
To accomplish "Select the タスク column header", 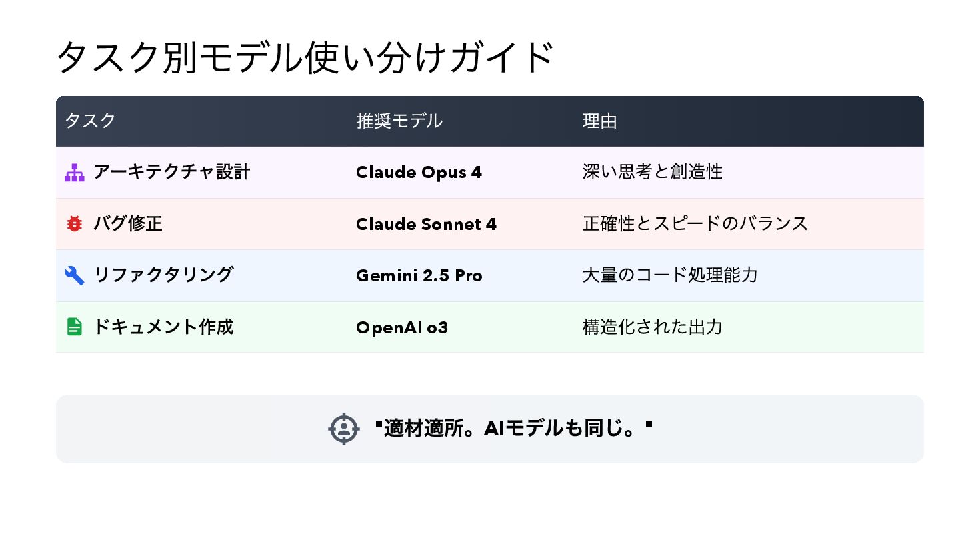I will [x=90, y=121].
